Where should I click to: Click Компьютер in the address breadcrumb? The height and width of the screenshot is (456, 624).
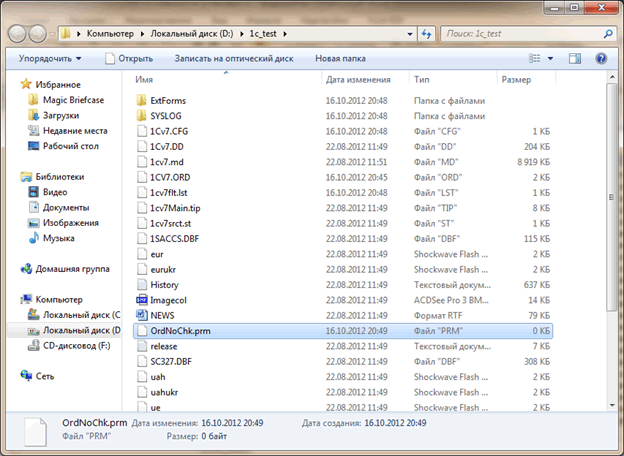coord(110,34)
